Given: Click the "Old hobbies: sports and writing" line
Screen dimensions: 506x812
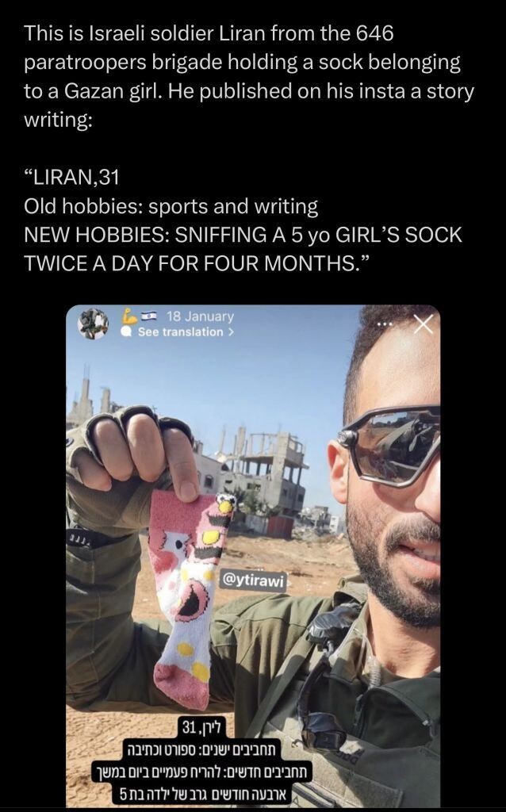Looking at the screenshot, I should (171, 206).
